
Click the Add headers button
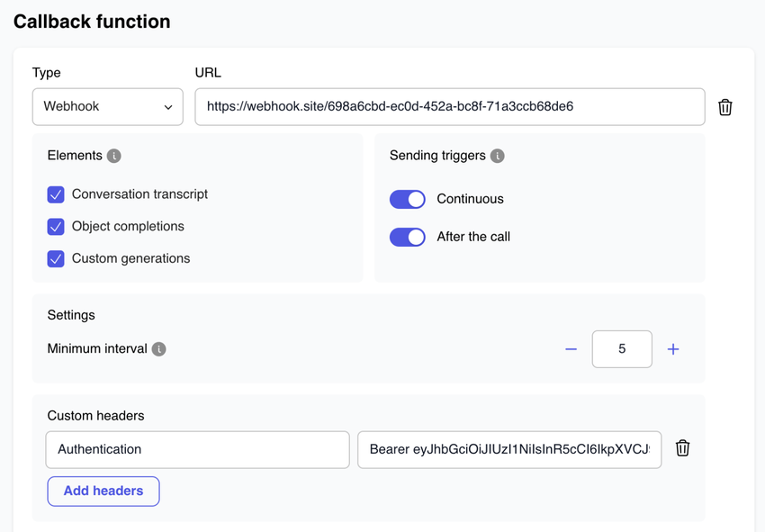(x=103, y=491)
